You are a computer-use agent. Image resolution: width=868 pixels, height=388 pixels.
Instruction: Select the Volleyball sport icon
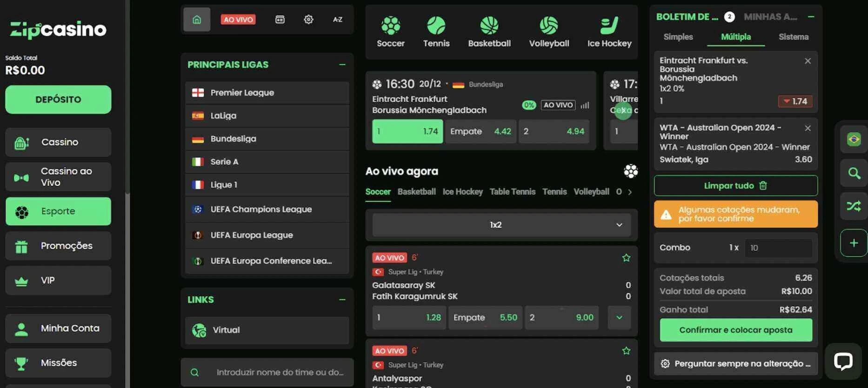pos(549,32)
